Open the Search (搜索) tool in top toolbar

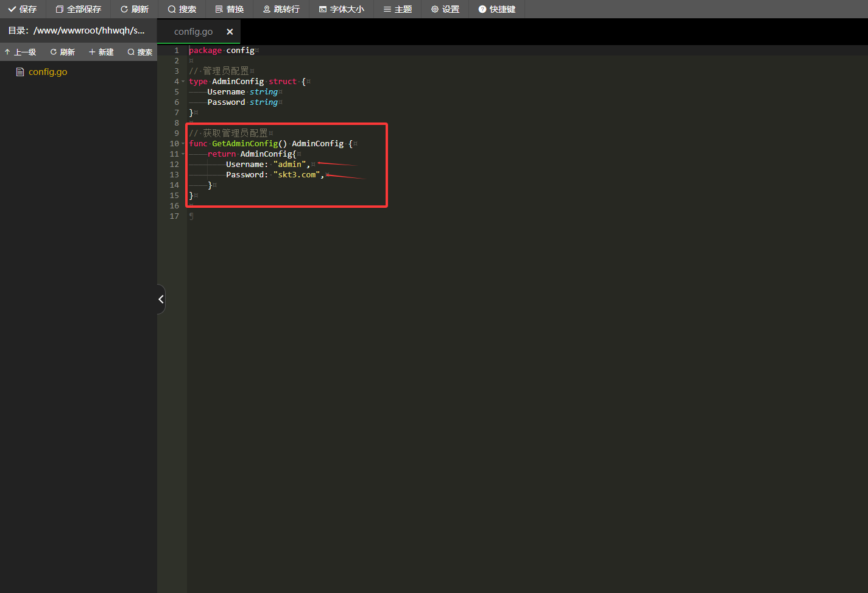(182, 9)
